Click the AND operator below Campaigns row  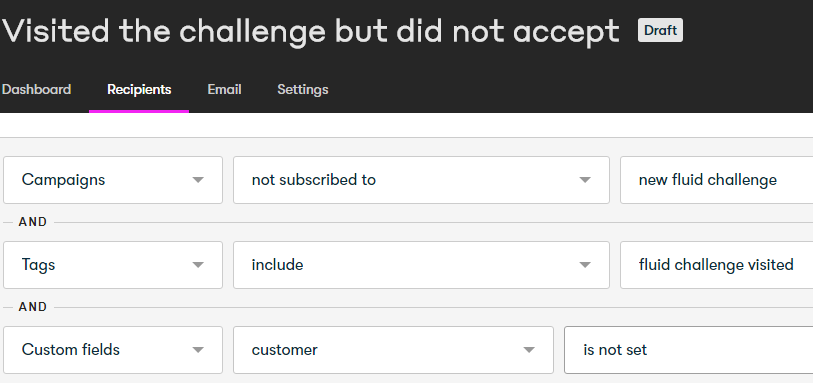point(33,222)
